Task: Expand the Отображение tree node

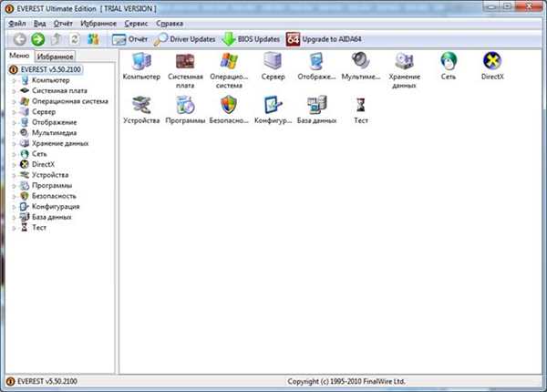Action: 15,123
